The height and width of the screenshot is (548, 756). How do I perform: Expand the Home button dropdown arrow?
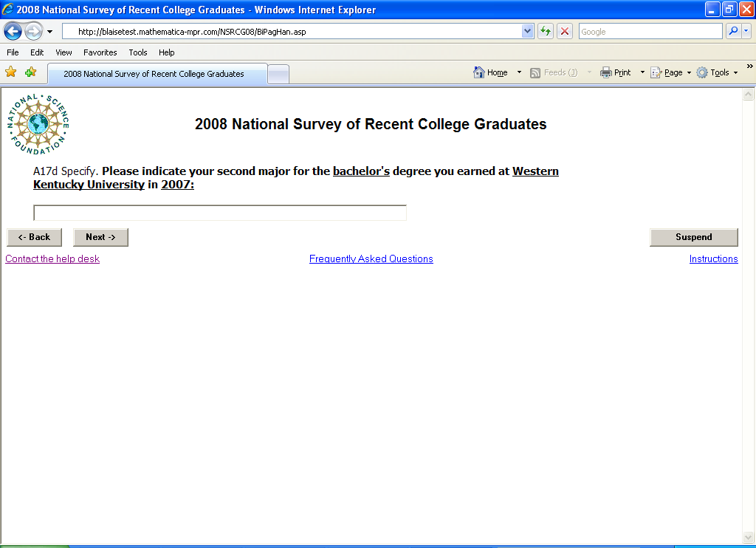[x=519, y=72]
